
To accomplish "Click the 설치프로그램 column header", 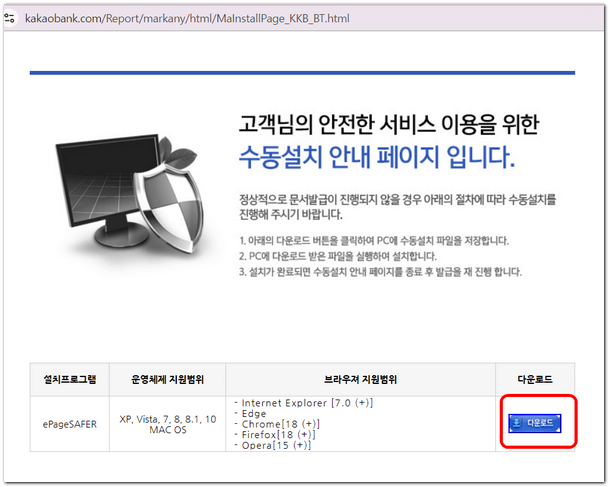I will coord(70,379).
